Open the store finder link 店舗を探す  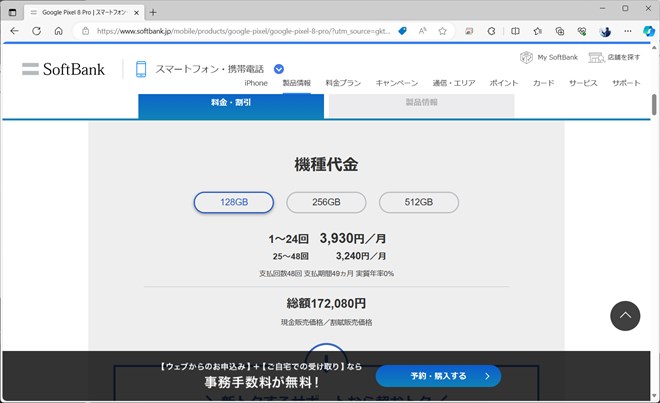pos(614,57)
